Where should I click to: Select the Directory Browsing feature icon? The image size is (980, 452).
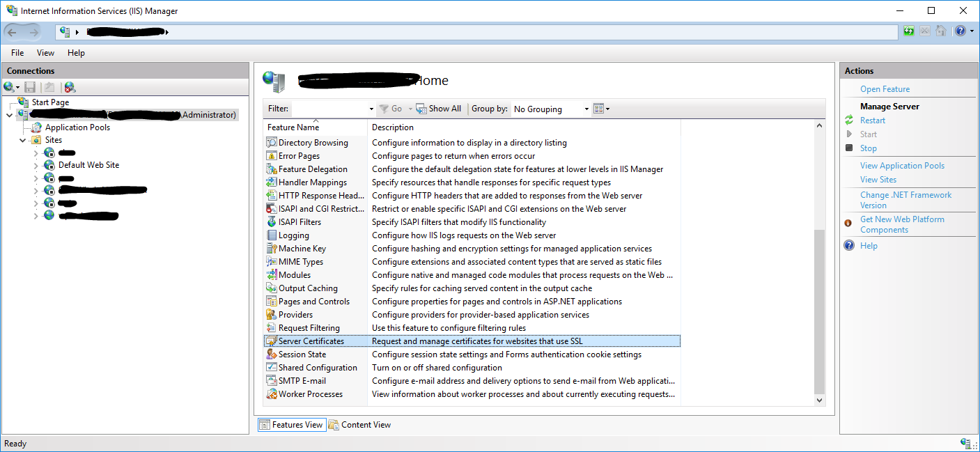(x=272, y=143)
